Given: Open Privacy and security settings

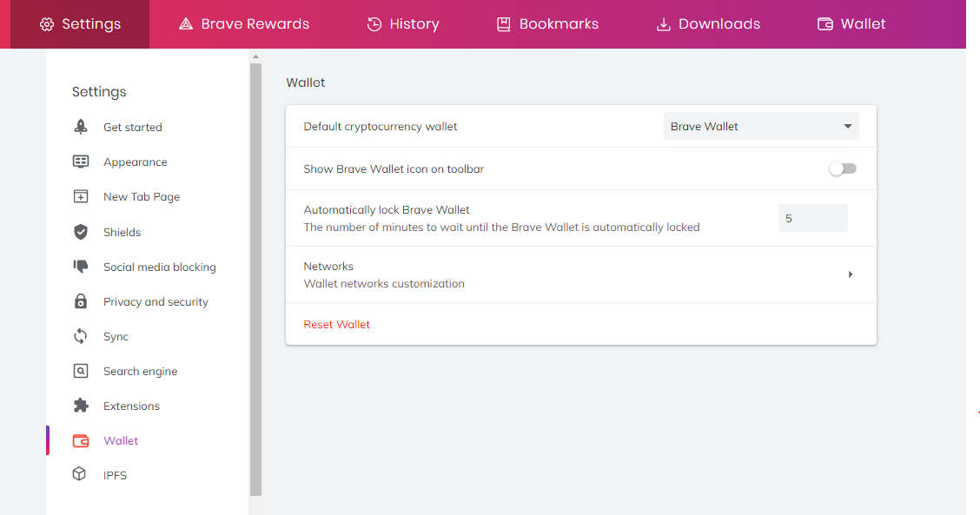Looking at the screenshot, I should (156, 302).
